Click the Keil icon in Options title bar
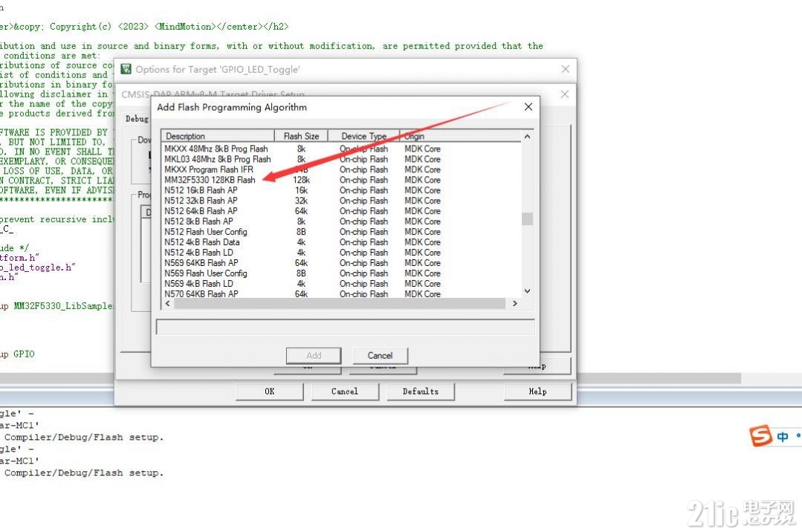 [126, 69]
